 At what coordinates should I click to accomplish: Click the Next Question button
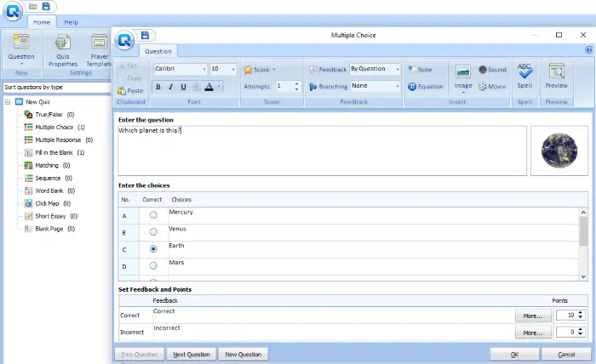point(191,354)
